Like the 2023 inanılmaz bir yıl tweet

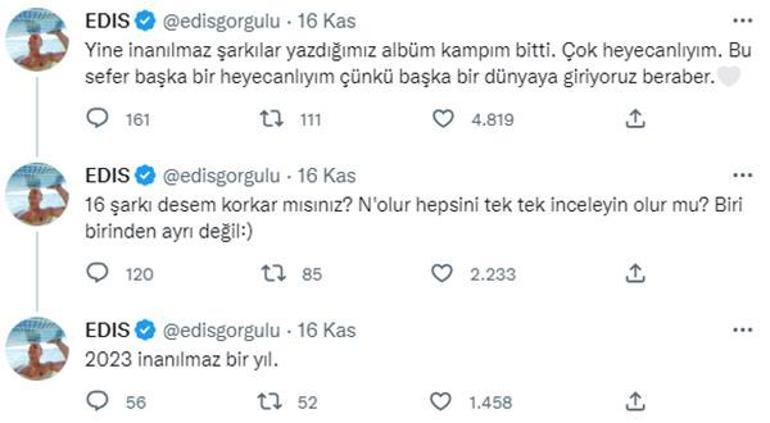point(443,402)
